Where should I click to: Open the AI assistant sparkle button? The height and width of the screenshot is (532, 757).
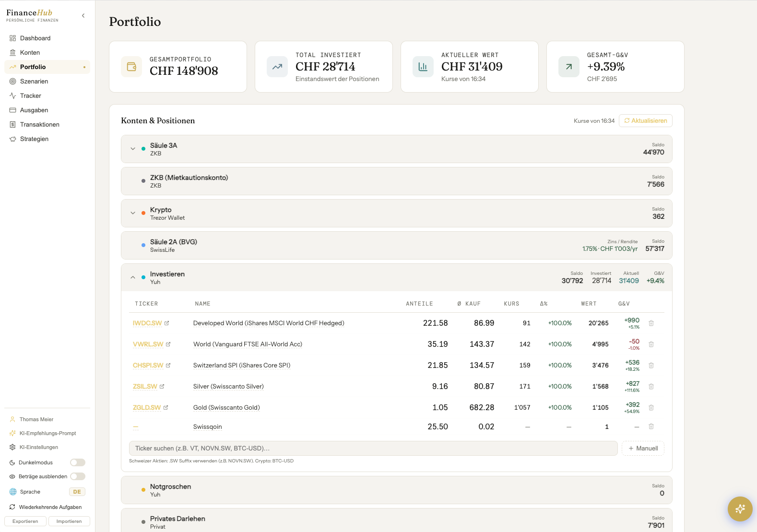click(740, 509)
